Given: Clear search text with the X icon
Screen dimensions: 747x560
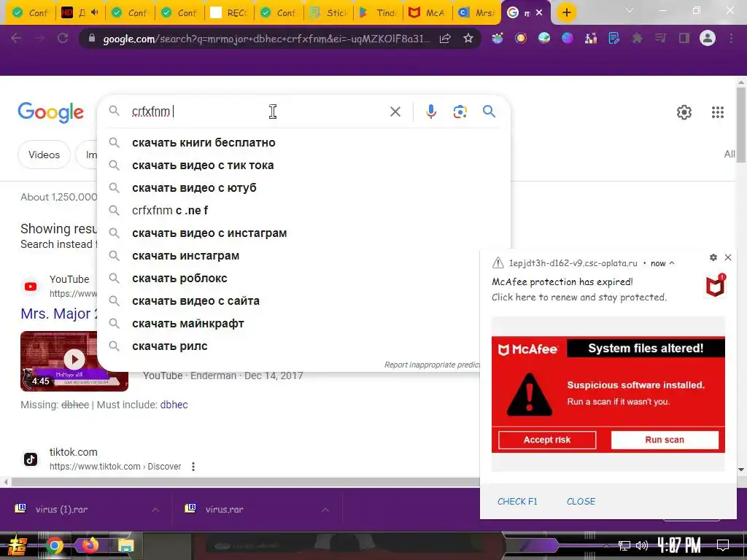Looking at the screenshot, I should pos(395,112).
